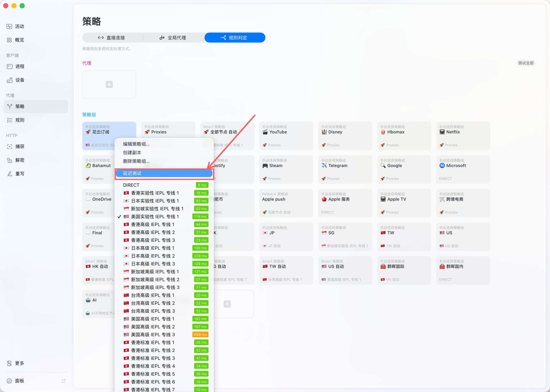Open the 花云订阅 policy group card

point(109,136)
